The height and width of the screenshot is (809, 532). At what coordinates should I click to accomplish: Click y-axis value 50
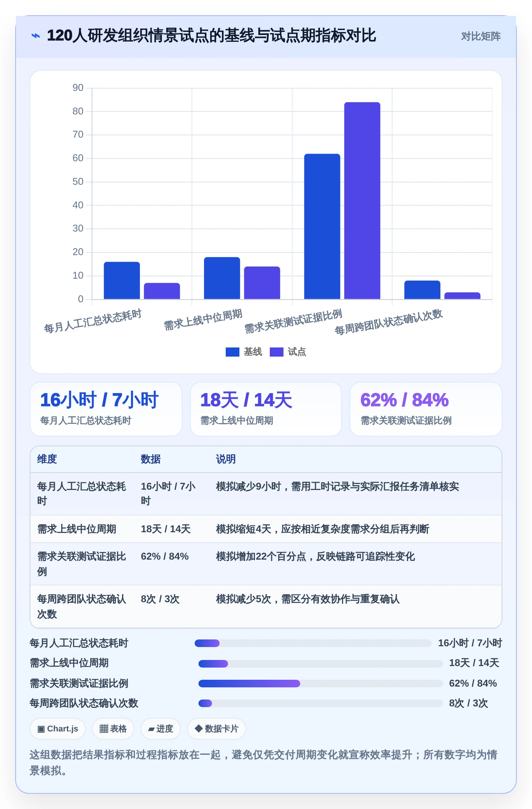tap(78, 182)
